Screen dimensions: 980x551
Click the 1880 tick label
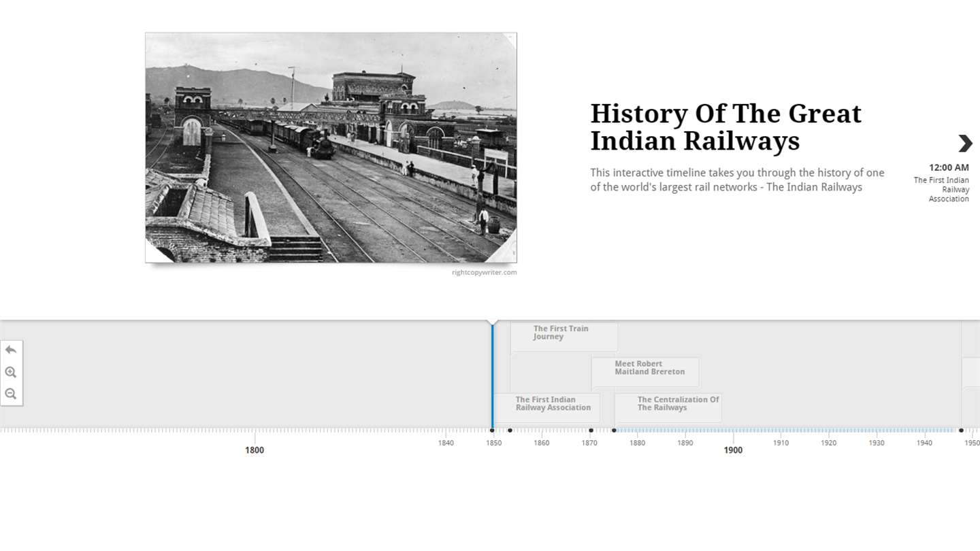(637, 443)
